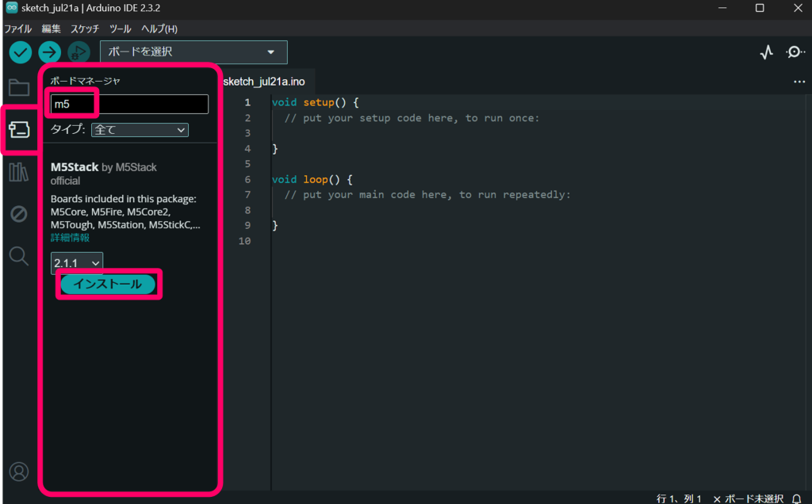Open the ファイル menu
The width and height of the screenshot is (812, 504).
(18, 29)
